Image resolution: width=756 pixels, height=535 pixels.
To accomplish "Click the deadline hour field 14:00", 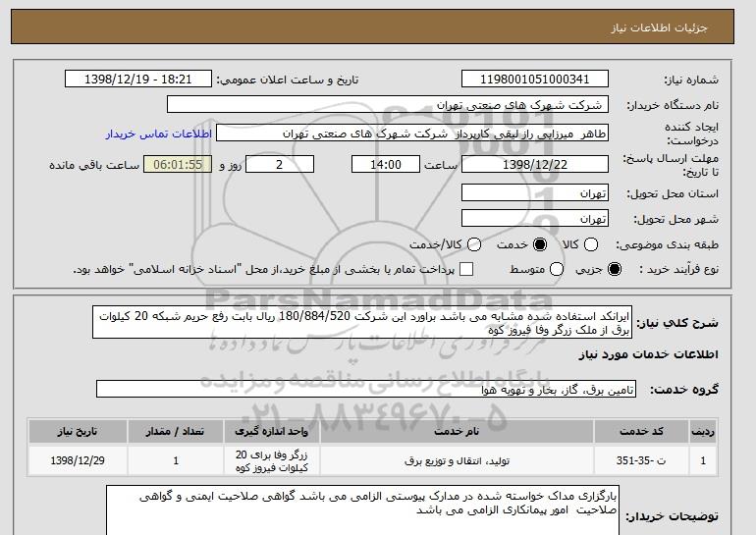I will (x=386, y=164).
